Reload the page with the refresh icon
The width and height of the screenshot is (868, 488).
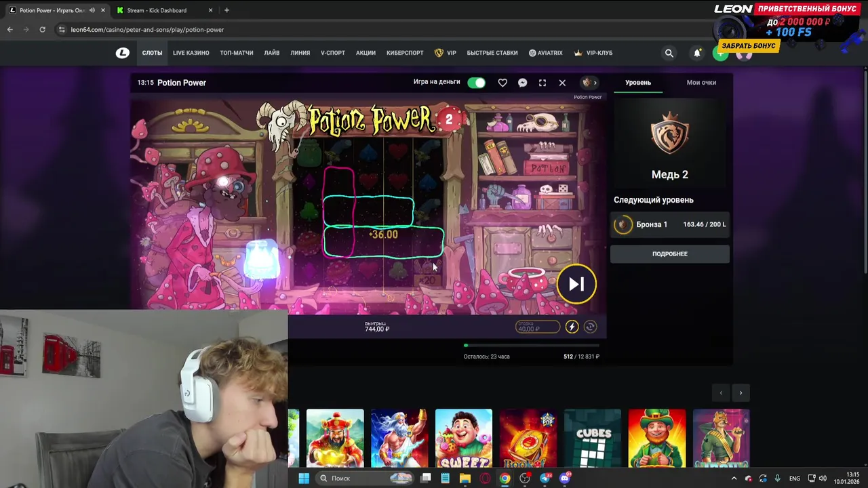pos(42,30)
